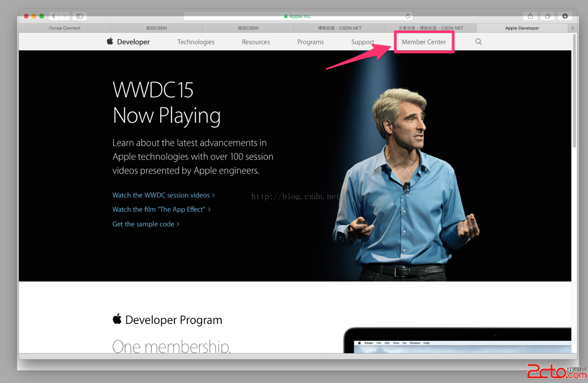The image size is (588, 383).
Task: Click the Apple Inc. address bar
Action: (298, 16)
